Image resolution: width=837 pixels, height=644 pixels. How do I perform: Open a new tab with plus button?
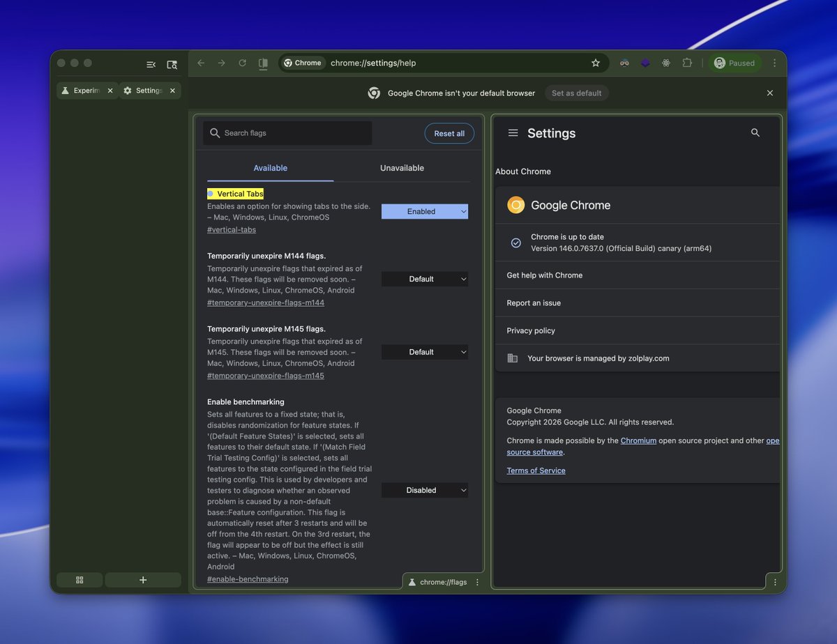click(x=143, y=580)
